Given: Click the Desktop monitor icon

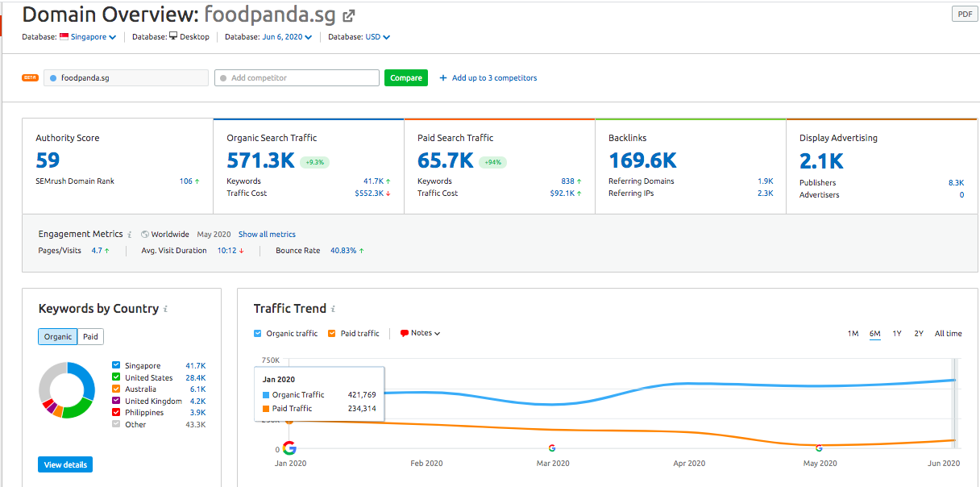Looking at the screenshot, I should tap(172, 36).
